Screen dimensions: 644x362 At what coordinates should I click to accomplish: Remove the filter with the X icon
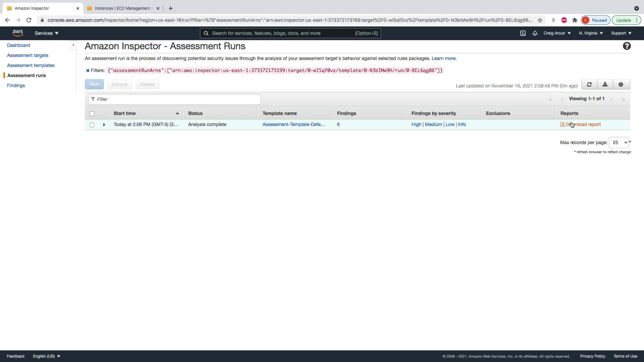(x=88, y=71)
